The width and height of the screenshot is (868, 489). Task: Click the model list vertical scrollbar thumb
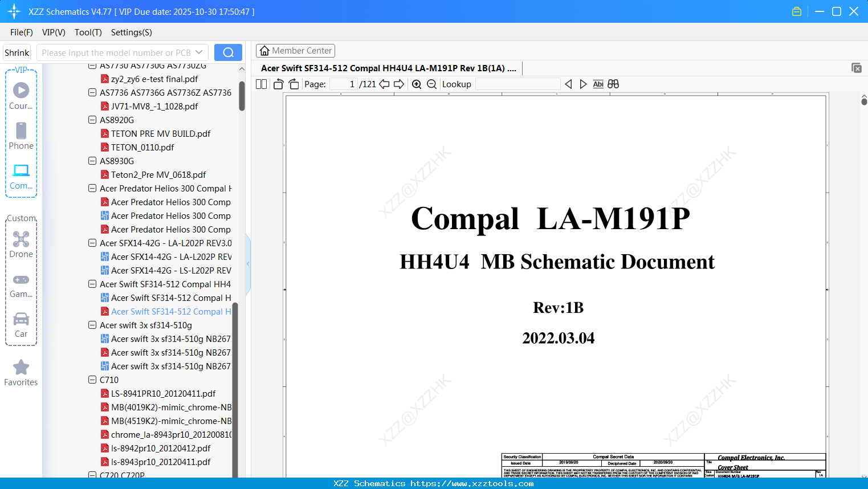(x=242, y=96)
